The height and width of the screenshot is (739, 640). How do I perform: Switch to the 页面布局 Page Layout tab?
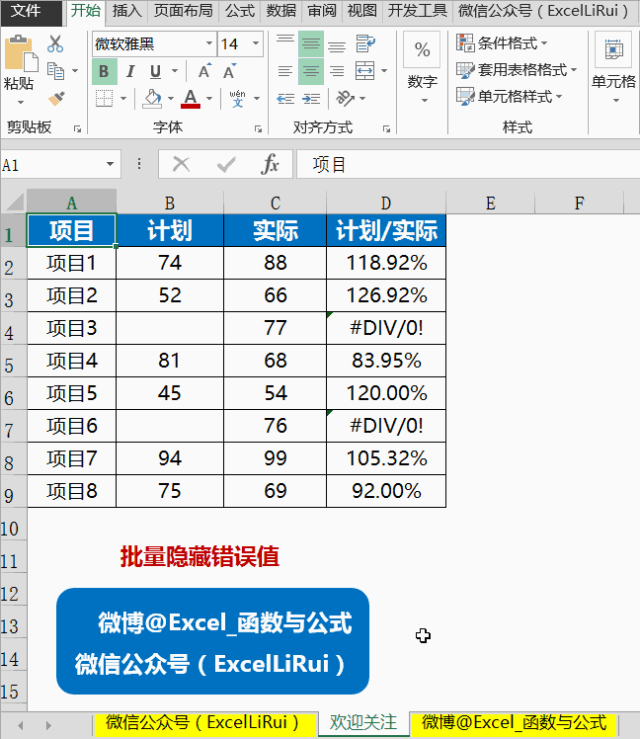(x=183, y=10)
